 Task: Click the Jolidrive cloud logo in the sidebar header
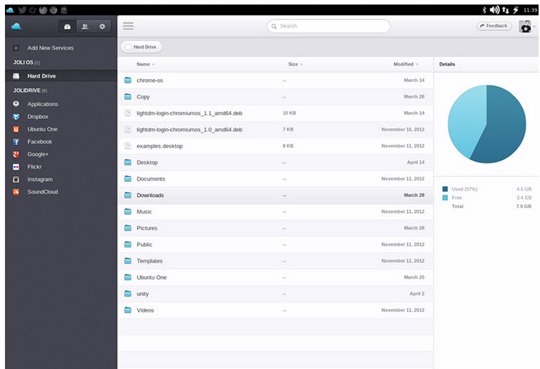click(17, 26)
